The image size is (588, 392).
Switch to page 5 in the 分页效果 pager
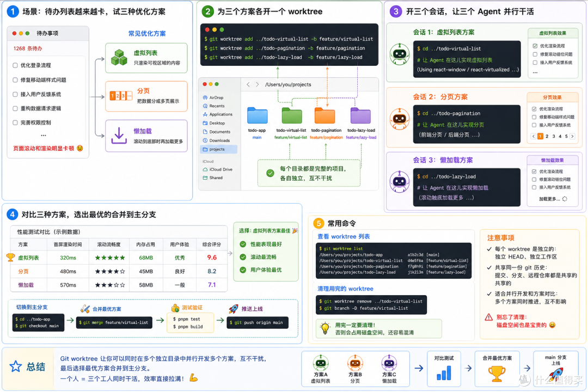(566, 136)
